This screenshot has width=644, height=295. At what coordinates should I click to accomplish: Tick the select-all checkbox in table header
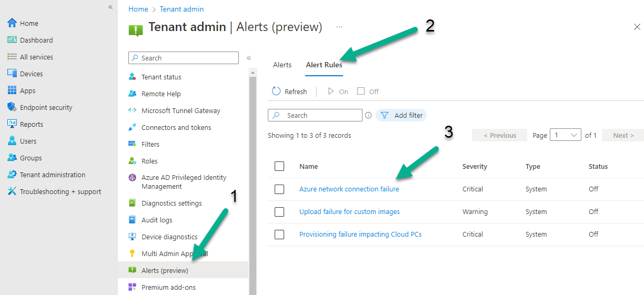point(279,166)
